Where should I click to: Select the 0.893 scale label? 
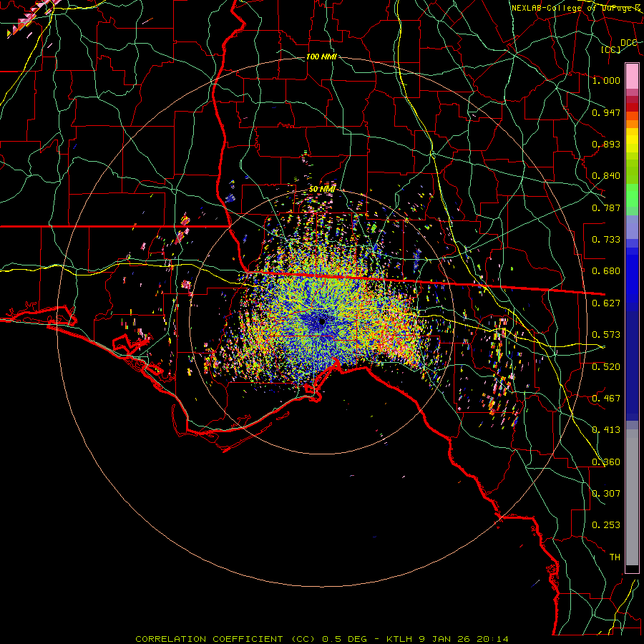coord(606,144)
